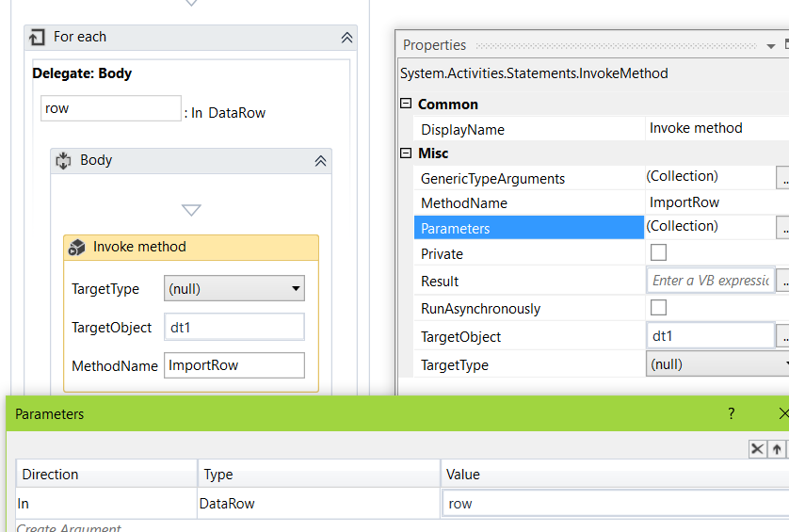Open the Parameters collection ellipsis button
789x532 pixels.
point(782,227)
